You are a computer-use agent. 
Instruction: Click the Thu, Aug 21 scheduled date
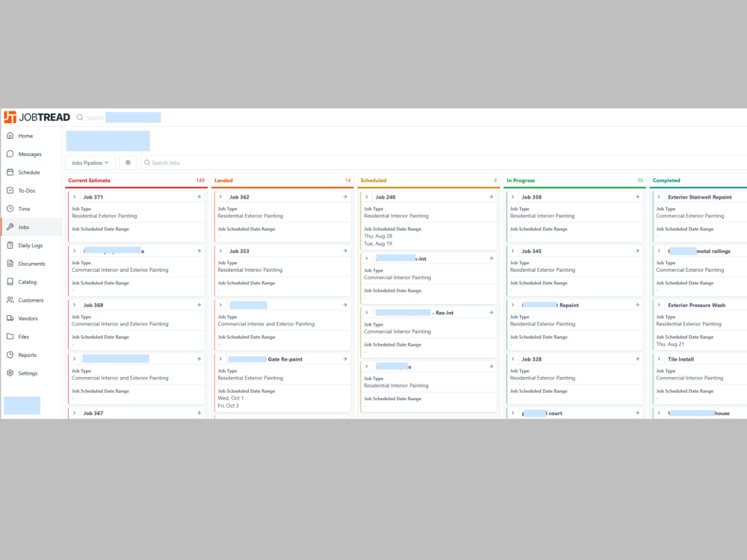(x=670, y=344)
